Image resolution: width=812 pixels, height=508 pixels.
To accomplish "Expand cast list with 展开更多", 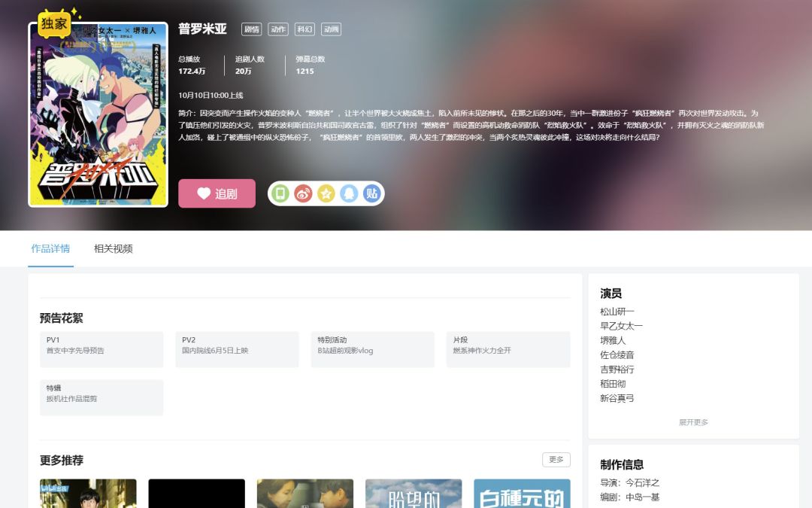I will 693,422.
